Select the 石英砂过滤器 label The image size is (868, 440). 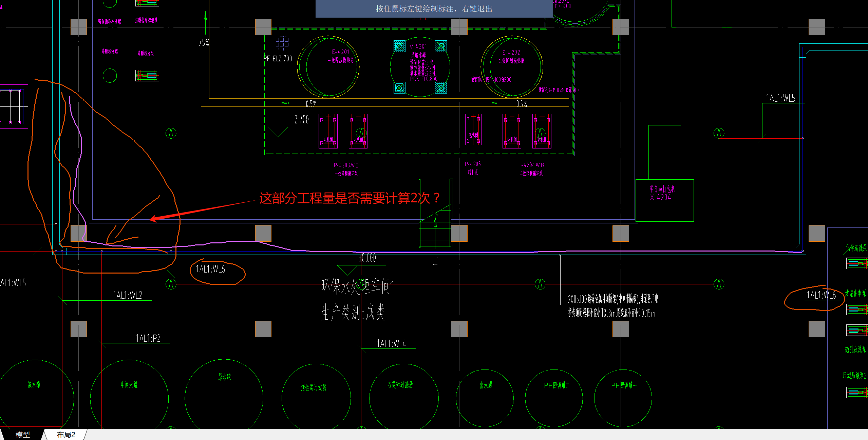(400, 385)
